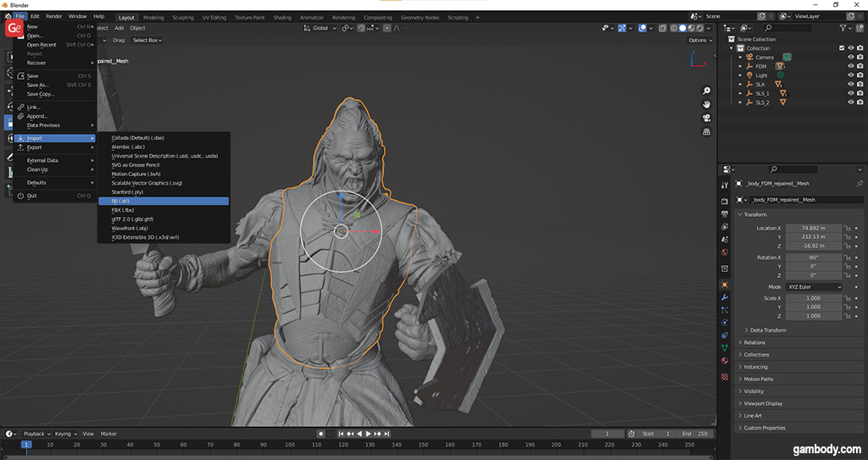The height and width of the screenshot is (460, 868).
Task: Click the zoom magnifier icon in viewport
Action: 706,91
